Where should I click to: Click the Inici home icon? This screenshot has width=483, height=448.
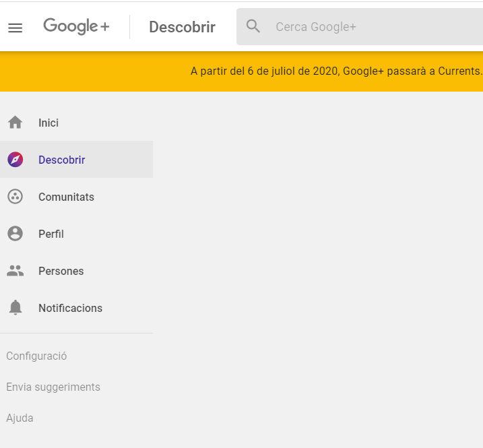tap(15, 123)
